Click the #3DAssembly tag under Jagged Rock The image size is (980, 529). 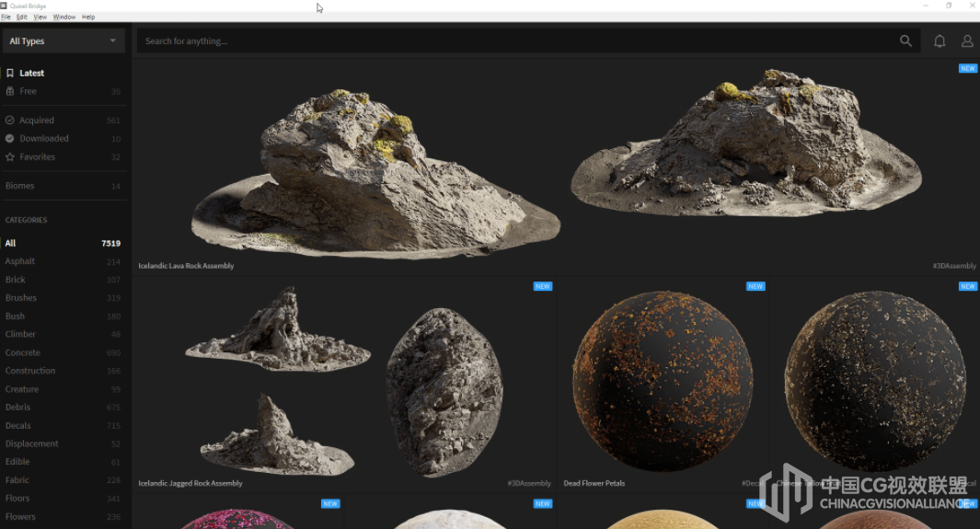point(529,483)
